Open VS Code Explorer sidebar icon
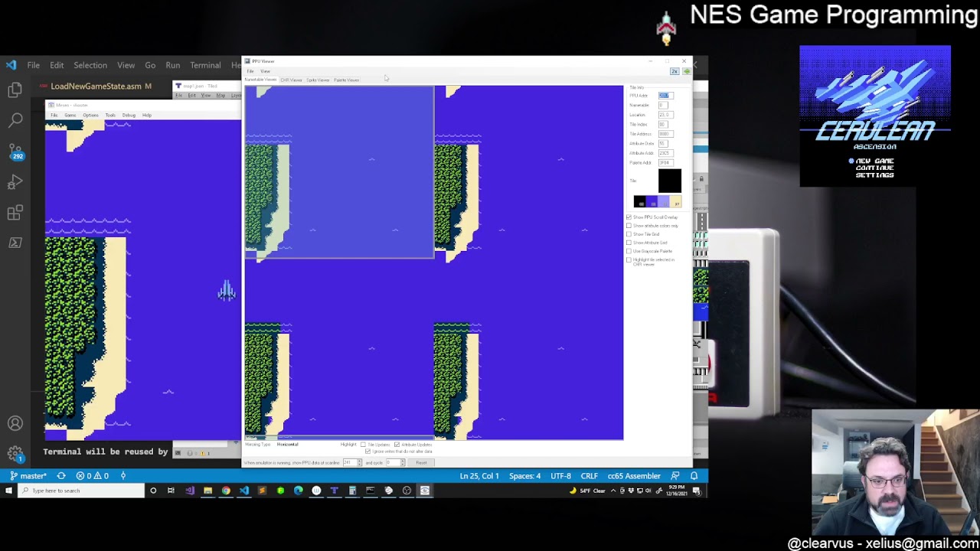980x551 pixels. click(x=15, y=90)
